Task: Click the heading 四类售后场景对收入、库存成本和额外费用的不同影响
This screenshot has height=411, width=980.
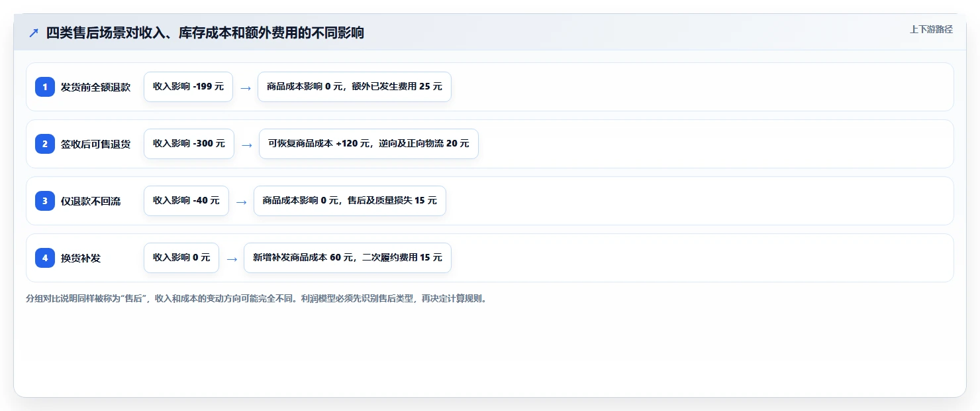Action: coord(205,32)
